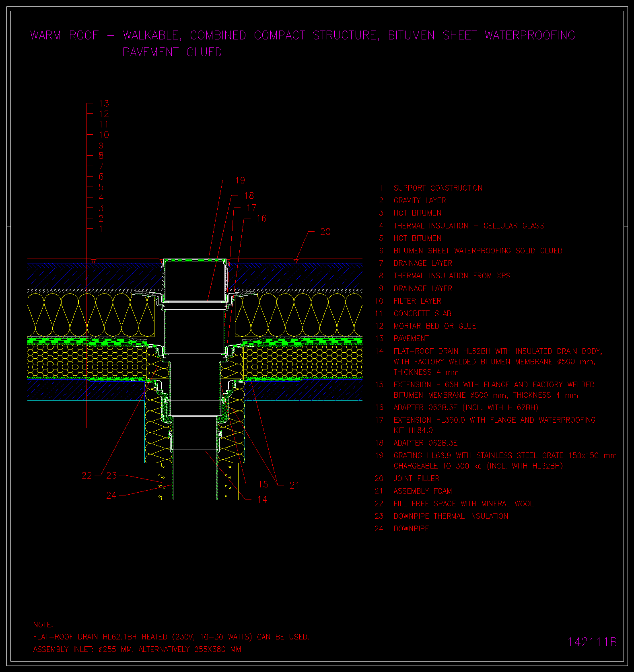Screen dimensions: 634x672
Task: Click callout label 17 in the drawing
Action: point(251,208)
